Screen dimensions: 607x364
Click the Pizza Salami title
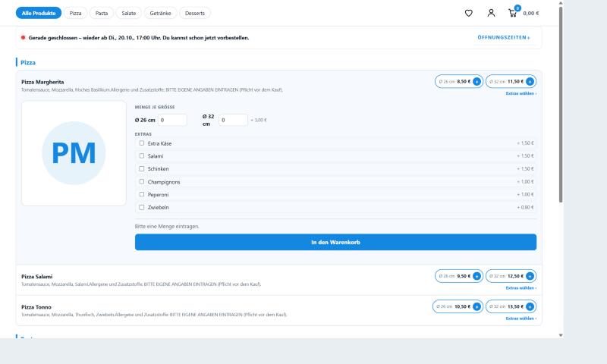click(x=36, y=277)
